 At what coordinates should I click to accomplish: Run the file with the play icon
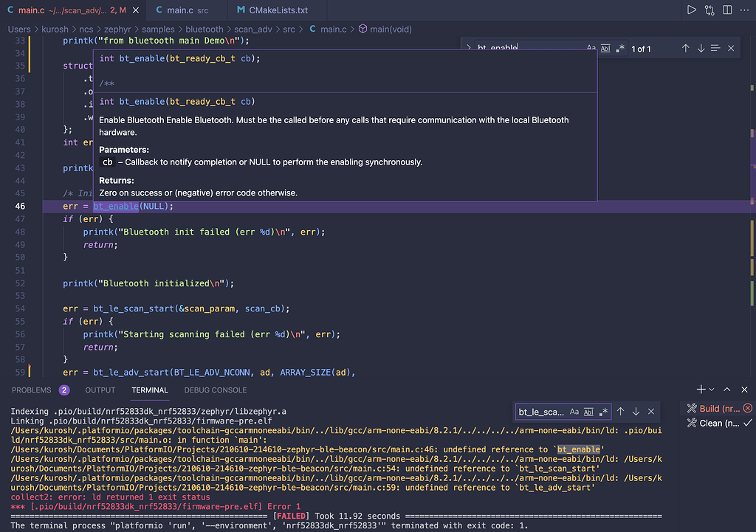pyautogui.click(x=691, y=10)
